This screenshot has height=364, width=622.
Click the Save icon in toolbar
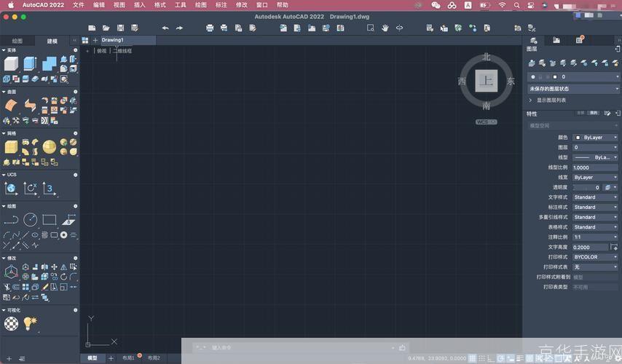[121, 28]
